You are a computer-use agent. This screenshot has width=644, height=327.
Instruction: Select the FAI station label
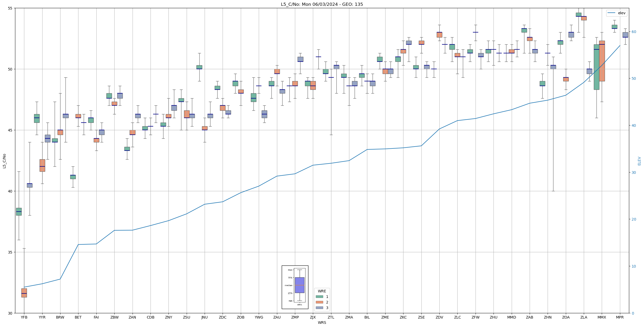pos(96,317)
